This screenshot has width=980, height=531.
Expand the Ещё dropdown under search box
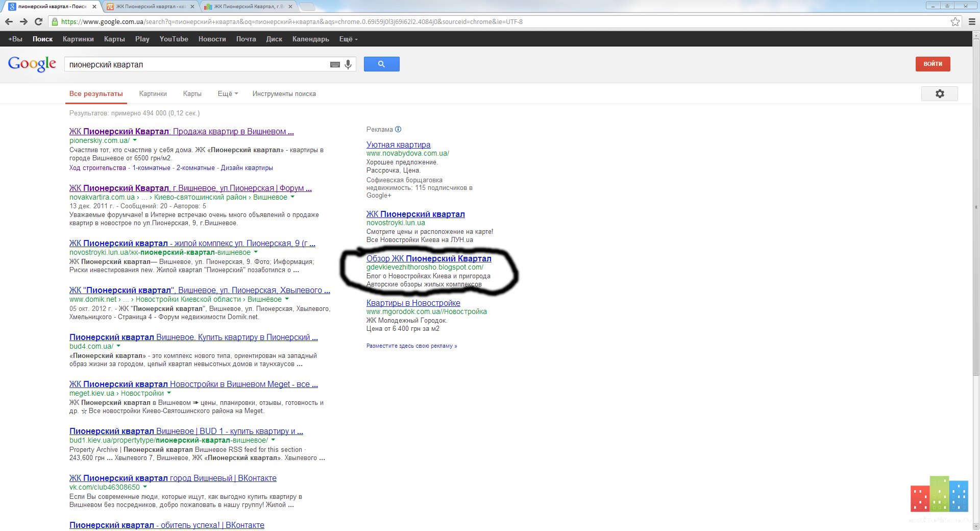coord(228,93)
